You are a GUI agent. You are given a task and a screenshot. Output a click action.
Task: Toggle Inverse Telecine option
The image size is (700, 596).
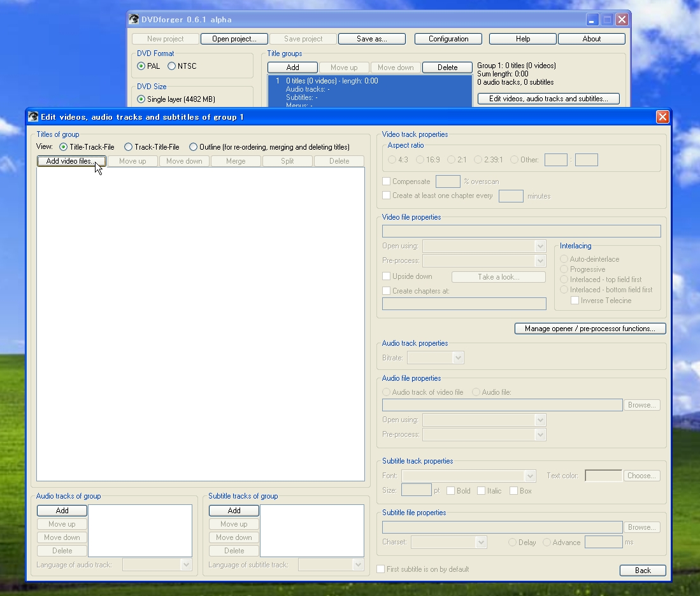click(x=575, y=301)
